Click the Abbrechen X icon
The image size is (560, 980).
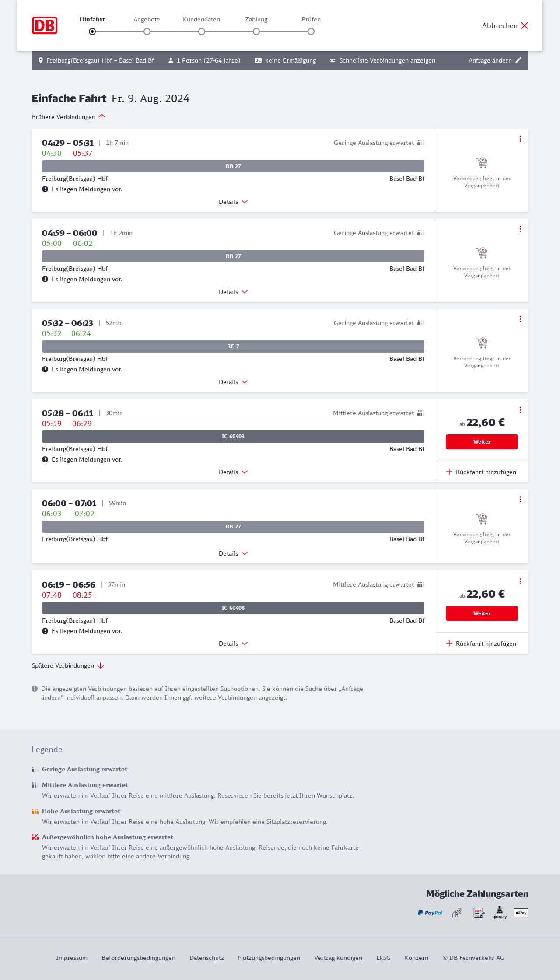525,25
